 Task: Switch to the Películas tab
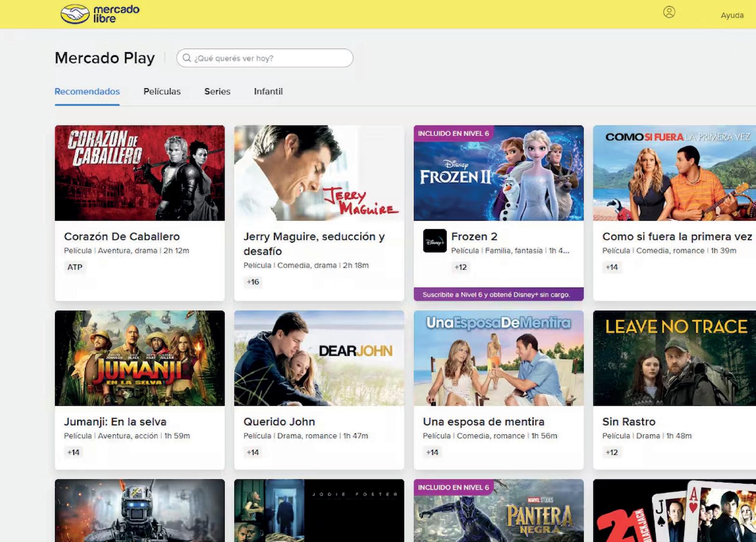click(162, 92)
